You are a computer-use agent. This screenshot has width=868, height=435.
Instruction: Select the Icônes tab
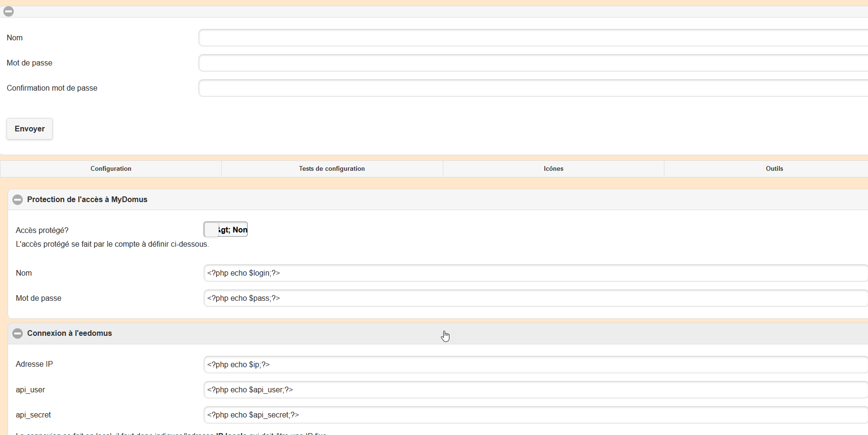(x=553, y=169)
